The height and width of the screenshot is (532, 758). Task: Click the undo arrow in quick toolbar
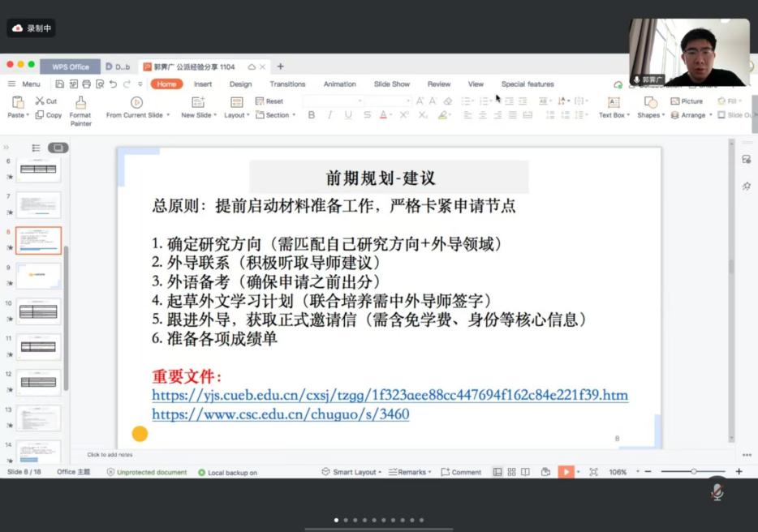pos(114,84)
